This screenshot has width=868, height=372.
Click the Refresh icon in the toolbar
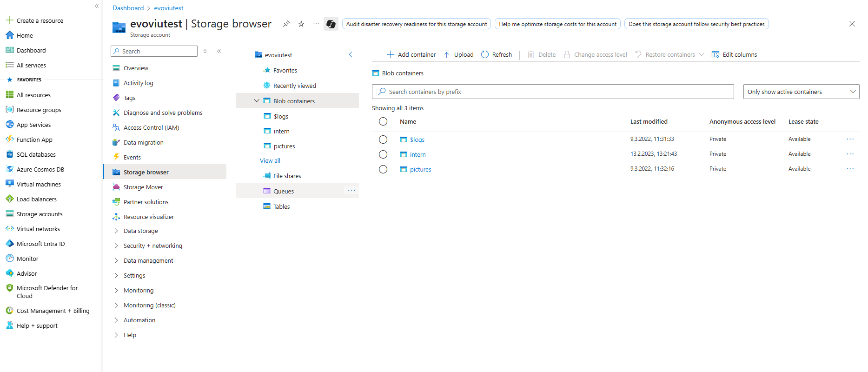485,54
